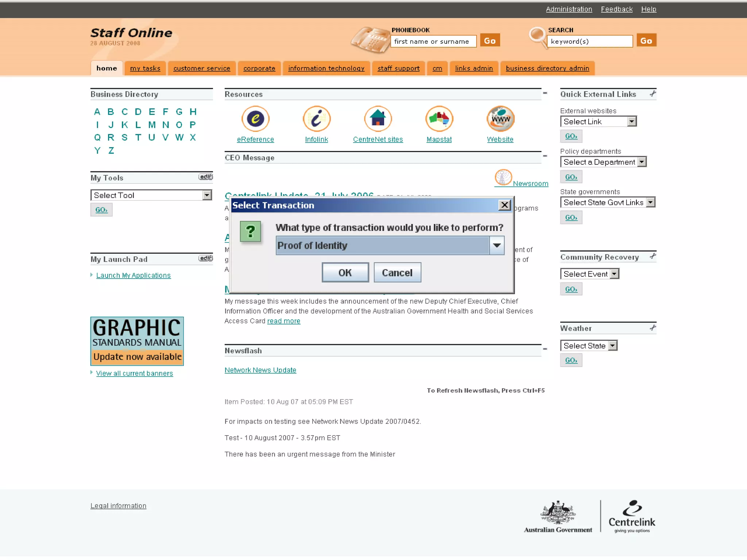The width and height of the screenshot is (747, 560).
Task: Click the Graphic Standards Manual banner
Action: [137, 341]
